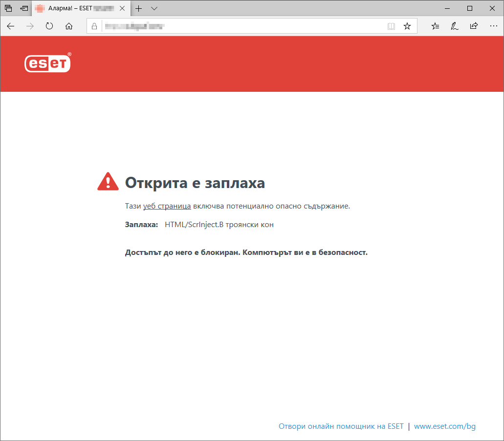Click the Back navigation arrow
504x441 pixels.
click(10, 26)
